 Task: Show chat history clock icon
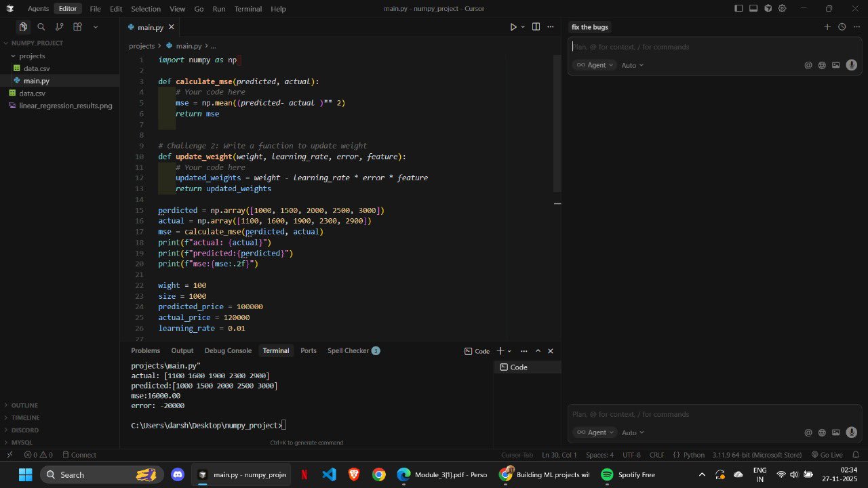click(x=842, y=27)
